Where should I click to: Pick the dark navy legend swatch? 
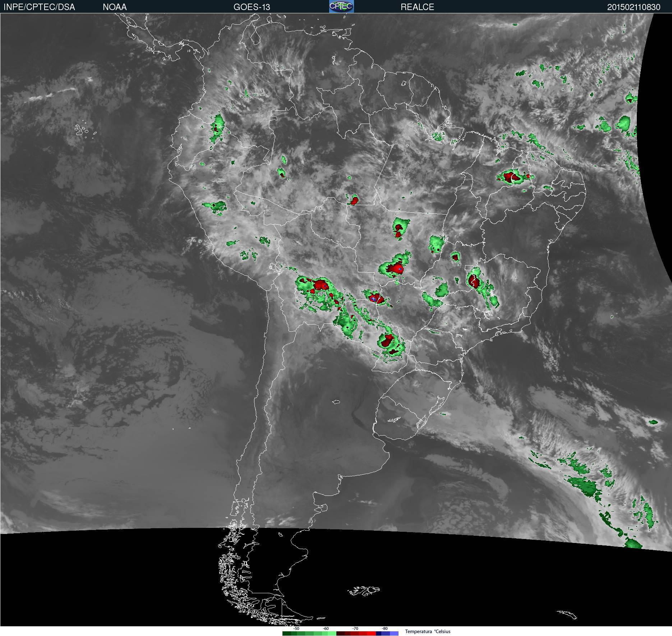pos(378,633)
